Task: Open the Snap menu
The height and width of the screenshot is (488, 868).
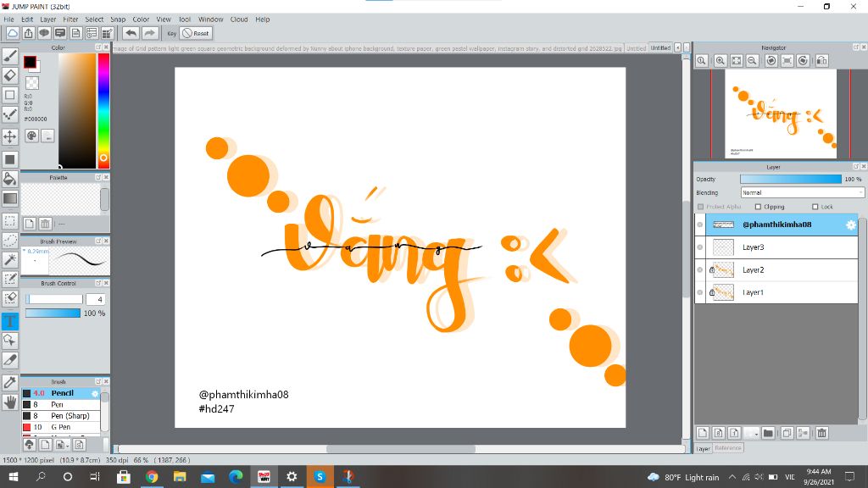Action: pos(118,19)
